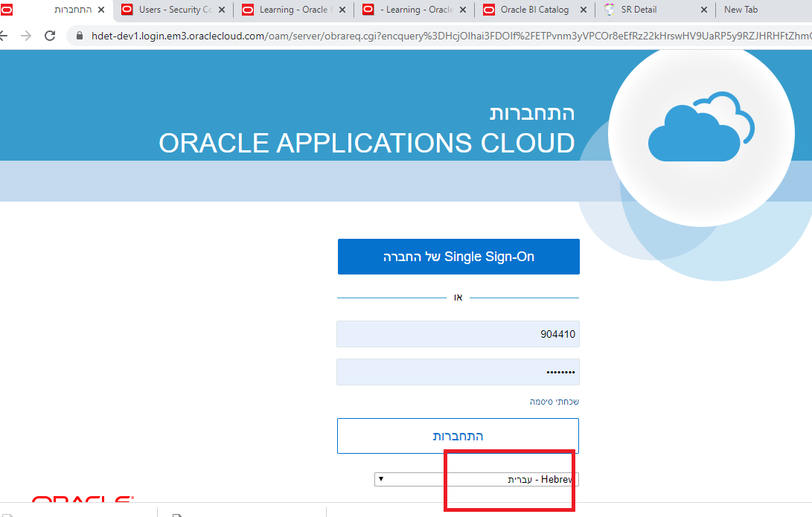Switch to the Oracle BI Catalog tab

(x=534, y=10)
